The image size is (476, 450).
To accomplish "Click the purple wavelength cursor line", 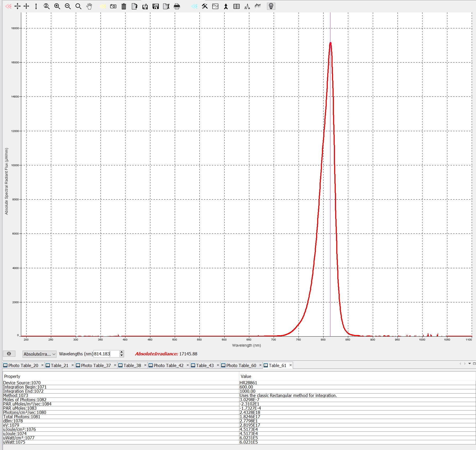I will pyautogui.click(x=330, y=174).
